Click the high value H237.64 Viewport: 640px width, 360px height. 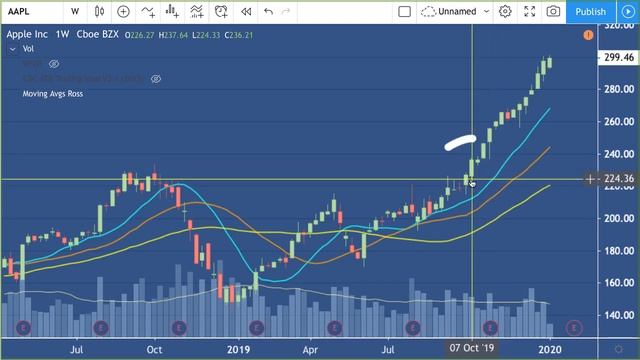click(173, 35)
